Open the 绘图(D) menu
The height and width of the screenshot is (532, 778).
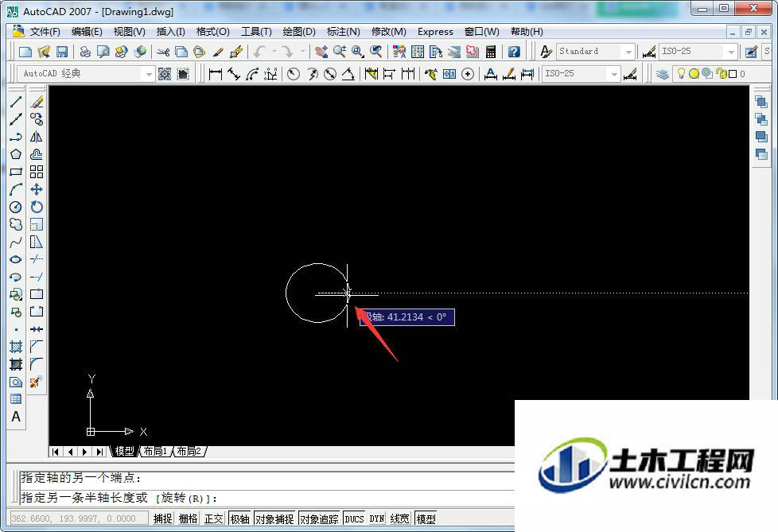tap(299, 32)
